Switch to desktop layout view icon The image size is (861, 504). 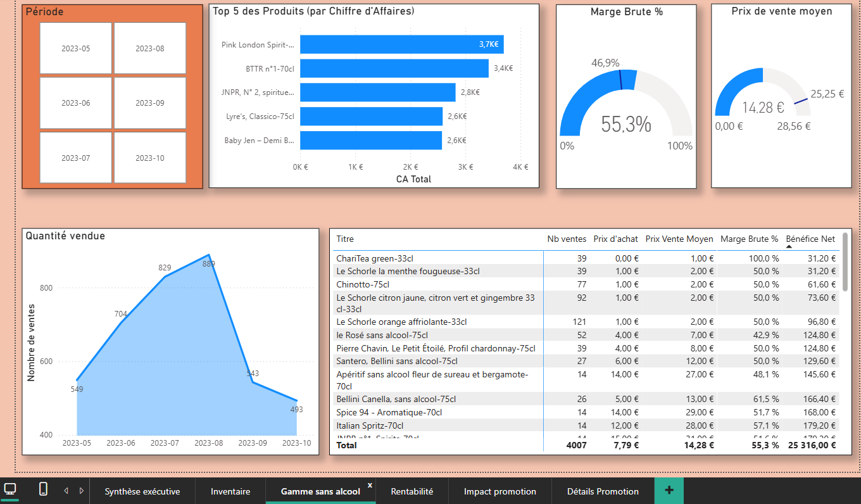click(x=10, y=489)
